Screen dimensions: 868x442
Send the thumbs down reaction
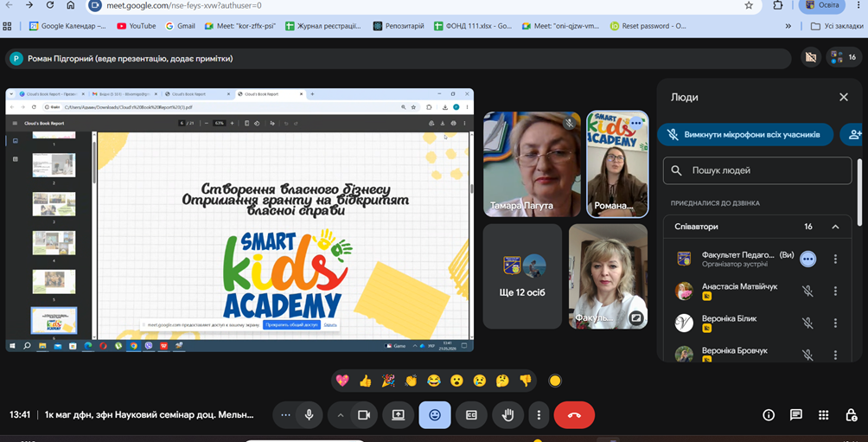pos(526,381)
